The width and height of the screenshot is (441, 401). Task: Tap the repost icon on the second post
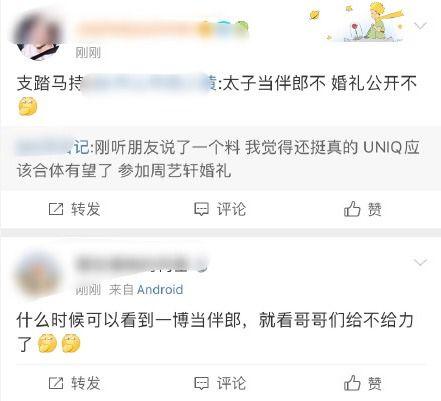click(x=56, y=383)
